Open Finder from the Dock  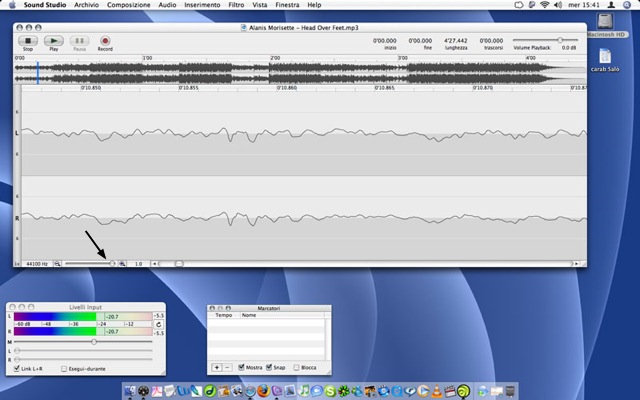(x=130, y=391)
